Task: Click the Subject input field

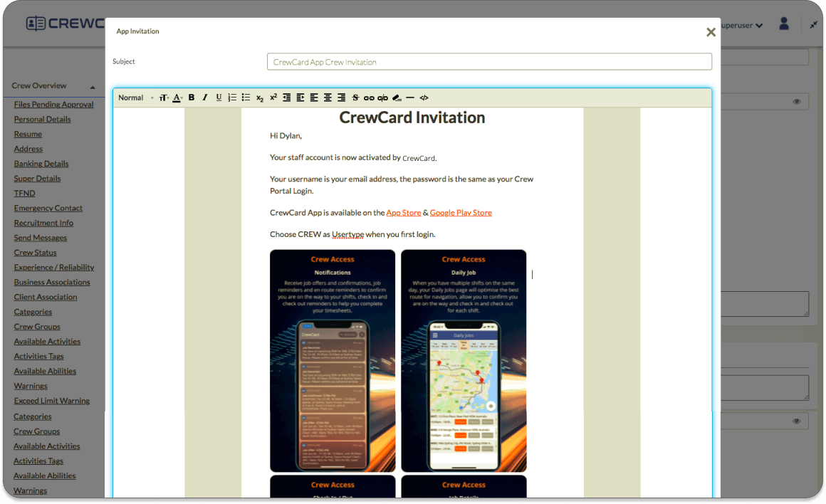Action: coord(489,62)
